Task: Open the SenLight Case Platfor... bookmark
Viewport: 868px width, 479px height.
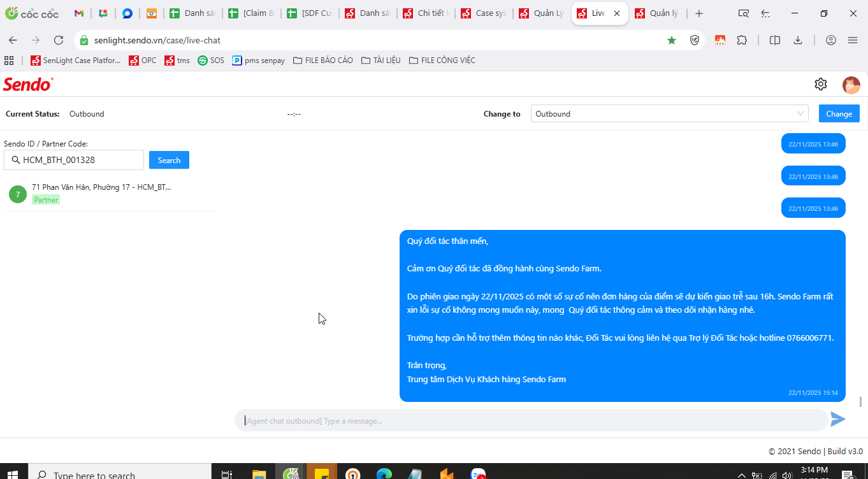Action: pyautogui.click(x=76, y=61)
